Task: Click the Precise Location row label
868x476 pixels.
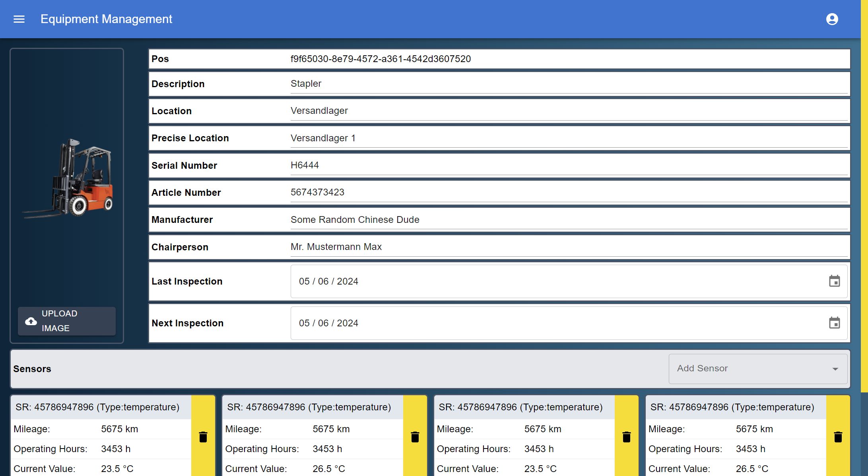Action: [190, 138]
